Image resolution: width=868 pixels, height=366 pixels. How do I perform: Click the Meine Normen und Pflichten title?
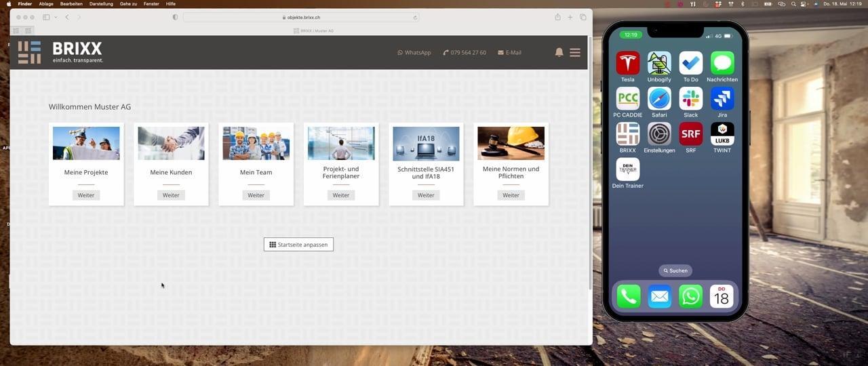pyautogui.click(x=511, y=172)
